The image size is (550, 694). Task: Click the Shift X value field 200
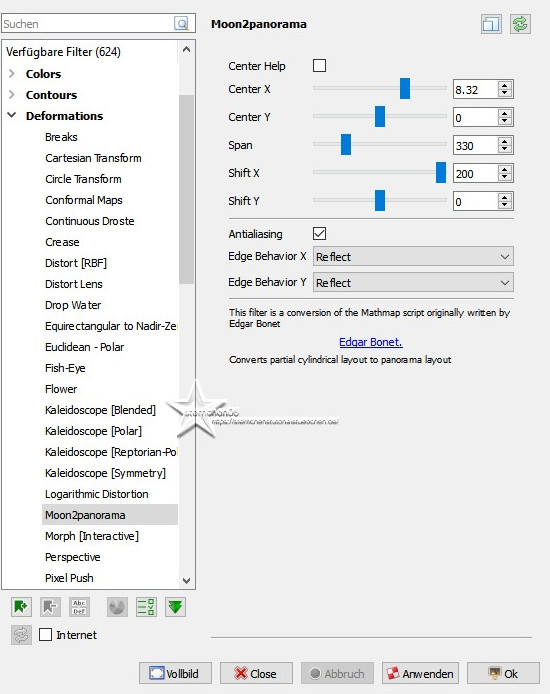(476, 173)
